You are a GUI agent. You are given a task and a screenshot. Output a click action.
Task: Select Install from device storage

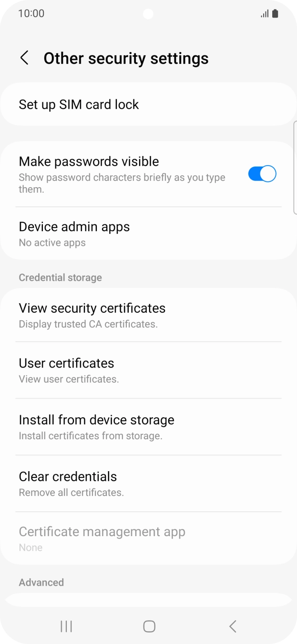(96, 426)
